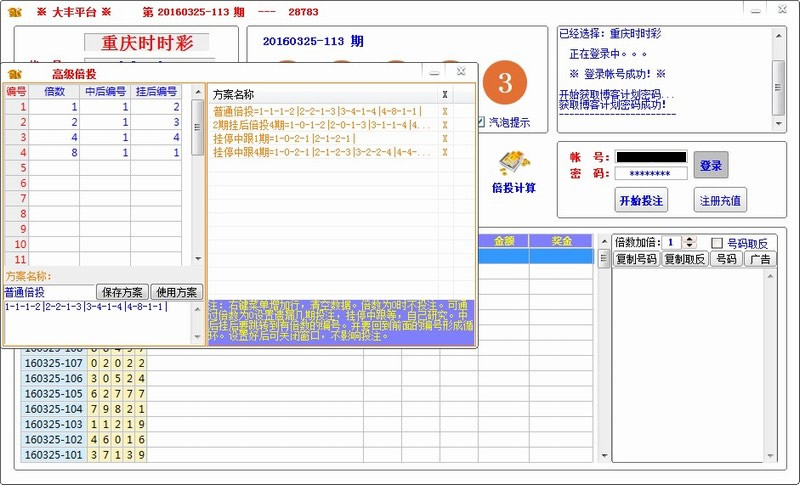Click the X column header in scheme list
Screen dimensions: 800x485
click(445, 94)
